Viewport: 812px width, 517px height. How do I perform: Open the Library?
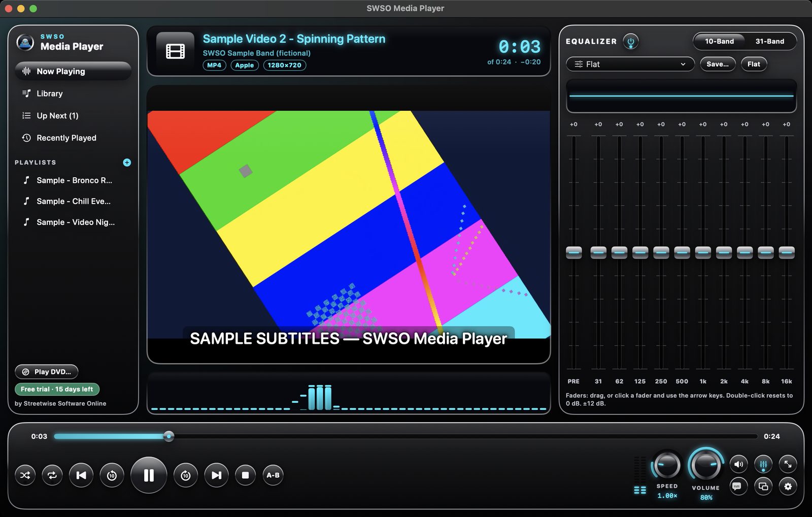click(x=73, y=93)
